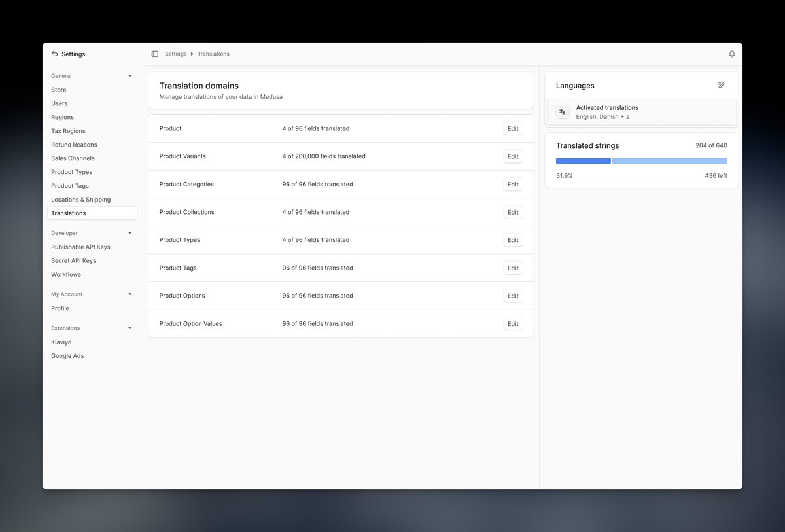Screen dimensions: 785x532
Task: Toggle the sidebar panel icon
Action: (x=154, y=54)
